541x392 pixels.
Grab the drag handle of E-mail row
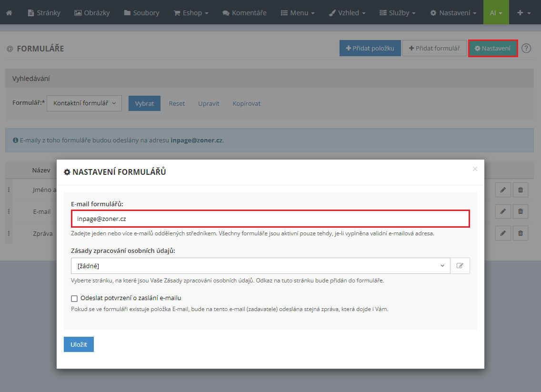9,211
